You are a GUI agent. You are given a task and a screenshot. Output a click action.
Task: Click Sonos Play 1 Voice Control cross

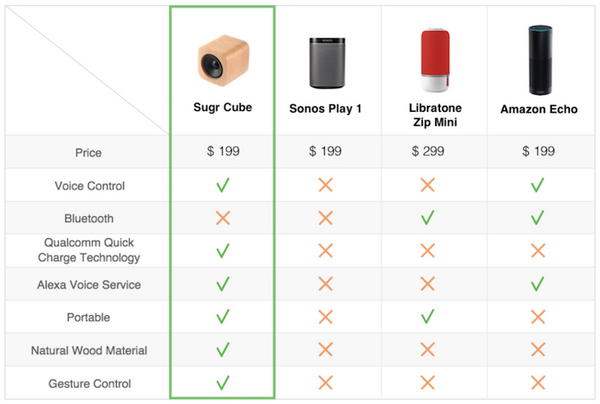325,185
